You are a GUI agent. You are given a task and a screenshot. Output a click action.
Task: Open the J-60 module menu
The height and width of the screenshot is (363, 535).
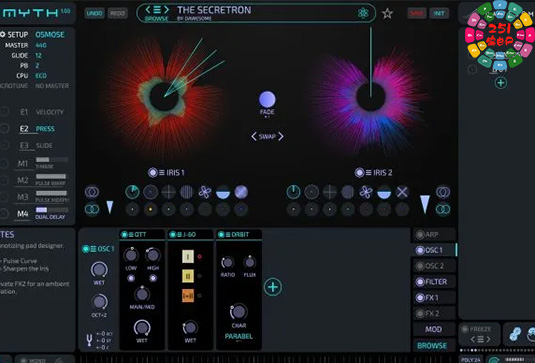click(x=180, y=235)
